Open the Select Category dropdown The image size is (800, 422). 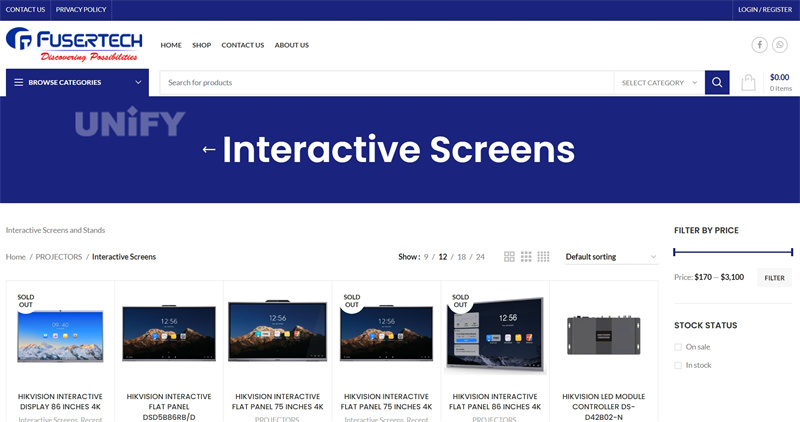(659, 83)
